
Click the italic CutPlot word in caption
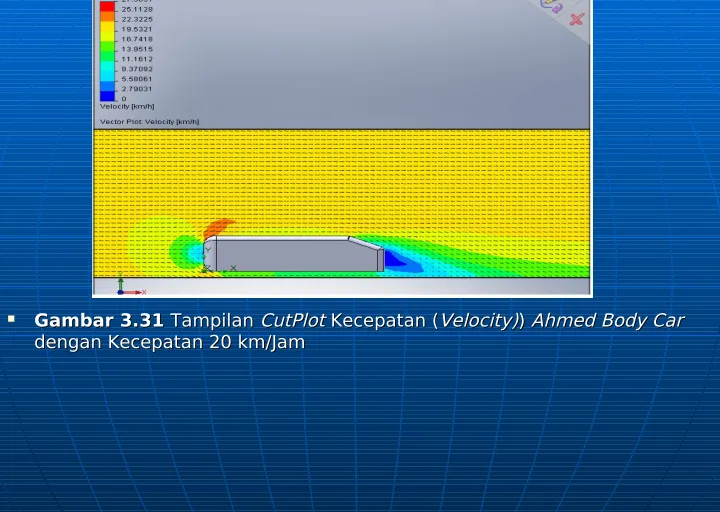(293, 321)
